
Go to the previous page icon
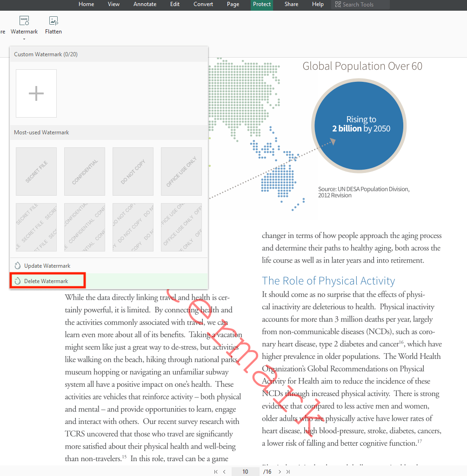coord(225,471)
